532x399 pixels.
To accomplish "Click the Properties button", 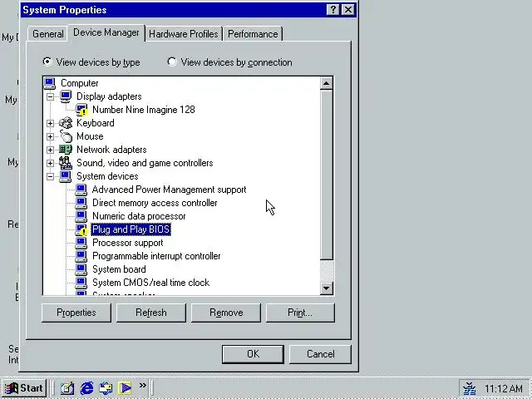I will [x=76, y=313].
